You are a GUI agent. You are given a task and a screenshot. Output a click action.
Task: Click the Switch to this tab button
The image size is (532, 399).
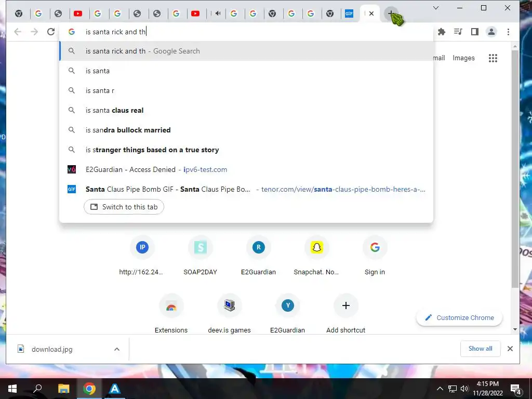124,207
